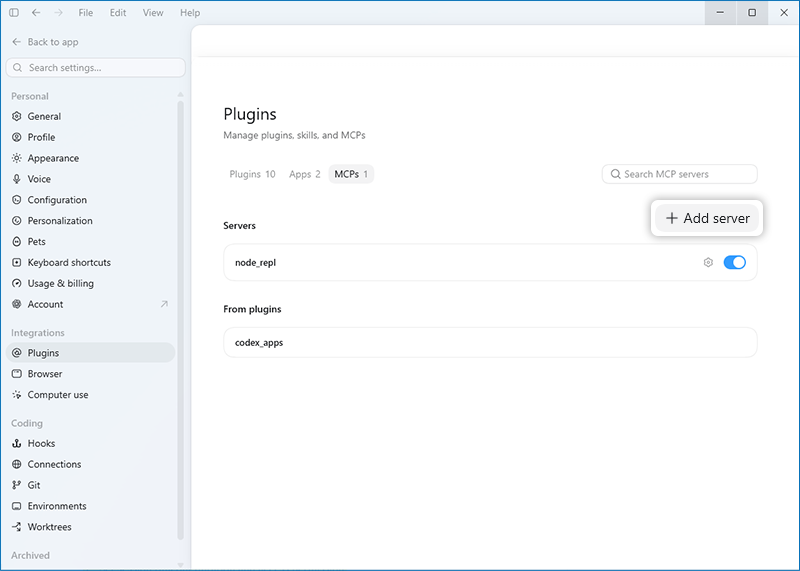
Task: Open Personalization settings icon
Action: tap(17, 221)
